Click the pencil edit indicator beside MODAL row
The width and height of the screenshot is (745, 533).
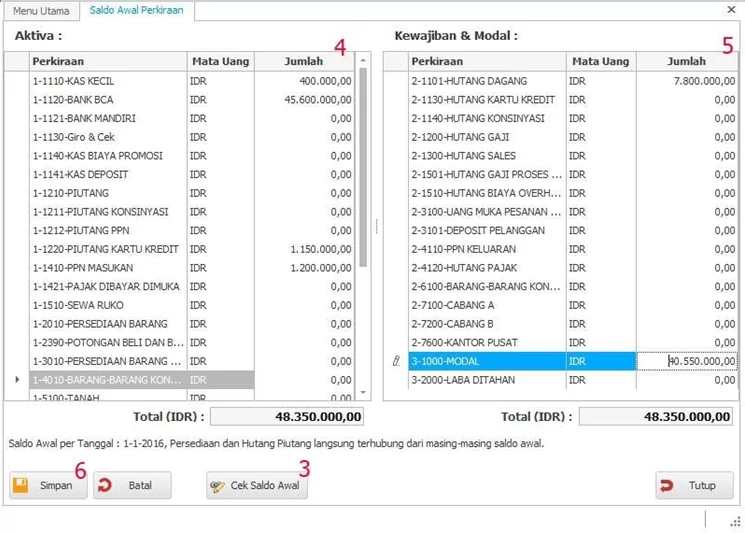pyautogui.click(x=397, y=361)
